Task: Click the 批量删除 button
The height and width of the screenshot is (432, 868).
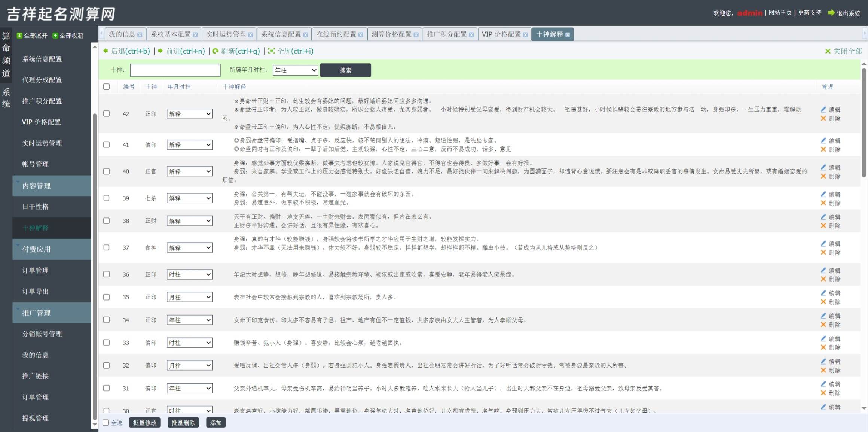Action: click(x=183, y=423)
